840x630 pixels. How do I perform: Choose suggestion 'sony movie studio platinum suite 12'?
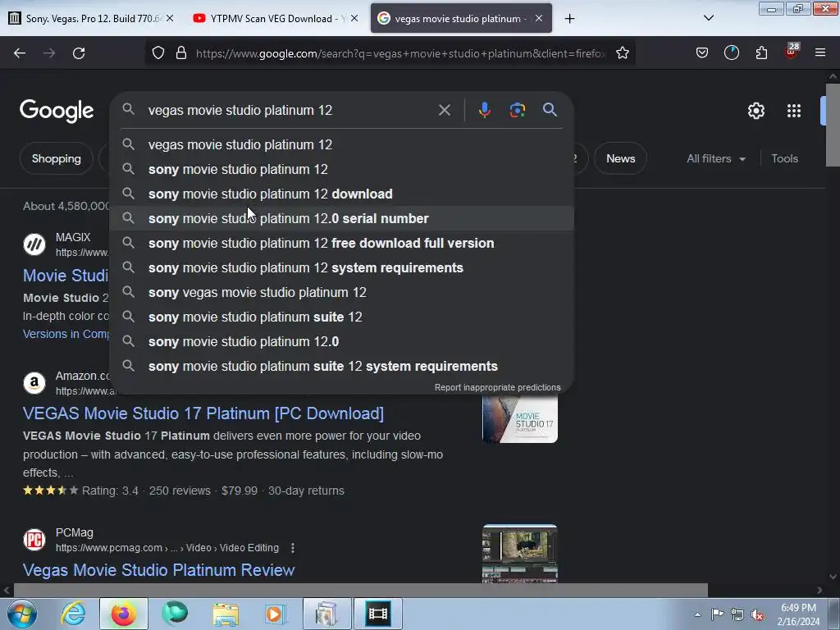coord(342,317)
